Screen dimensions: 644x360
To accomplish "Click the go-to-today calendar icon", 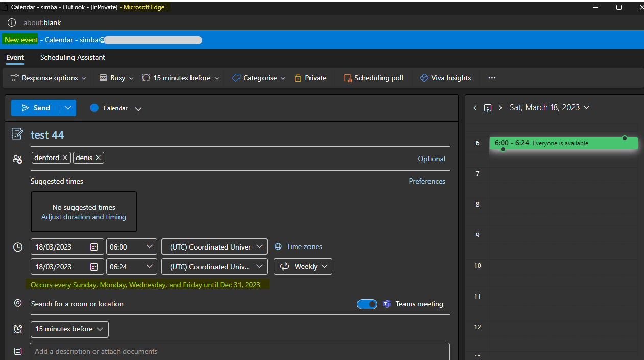I will point(488,108).
